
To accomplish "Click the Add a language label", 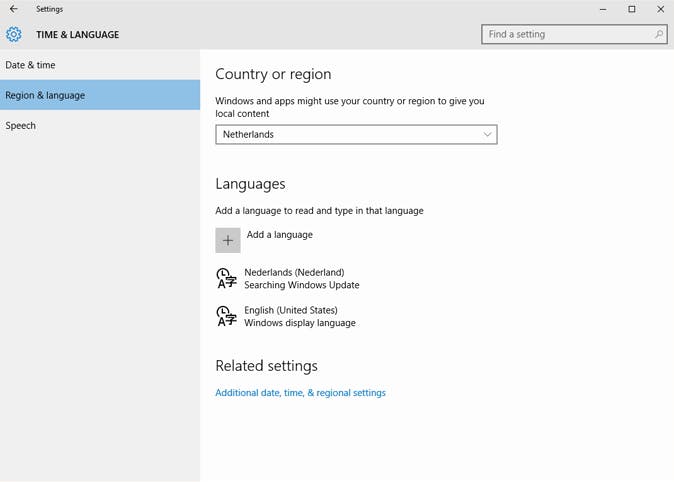I will (279, 235).
